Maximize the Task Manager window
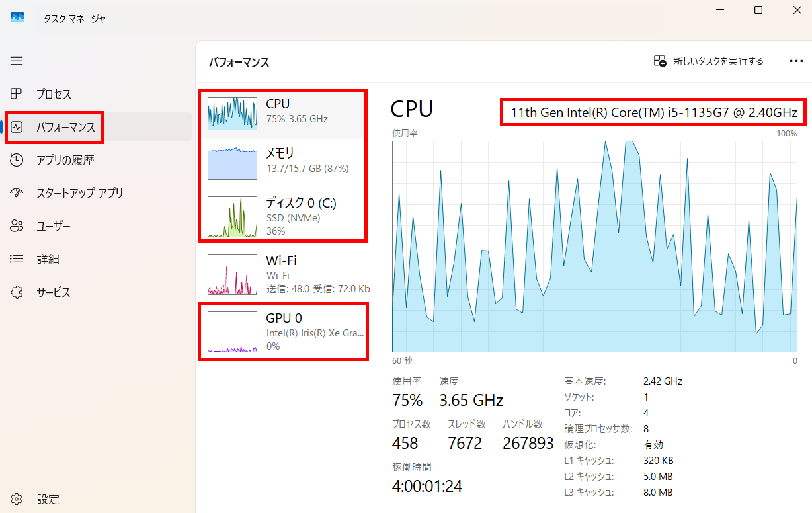 point(758,10)
